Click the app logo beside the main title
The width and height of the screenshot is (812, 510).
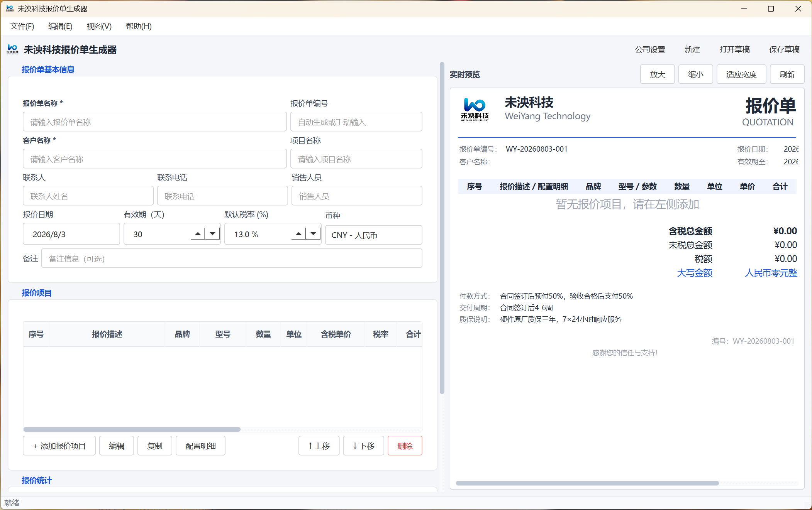[12, 49]
